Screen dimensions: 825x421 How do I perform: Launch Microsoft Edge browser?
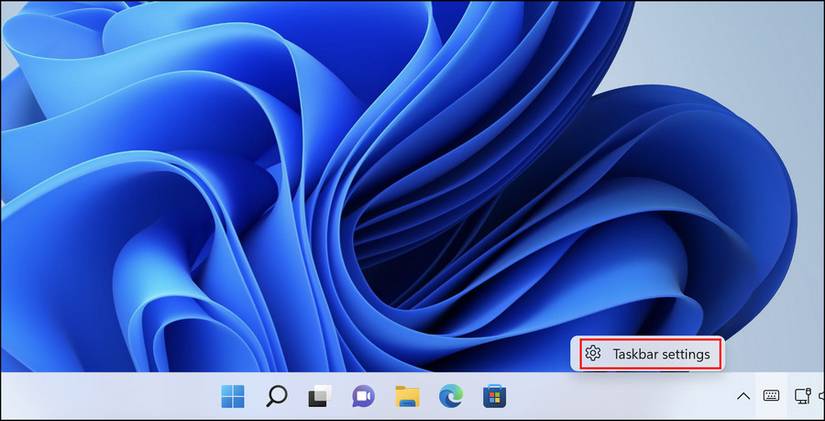[x=451, y=396]
